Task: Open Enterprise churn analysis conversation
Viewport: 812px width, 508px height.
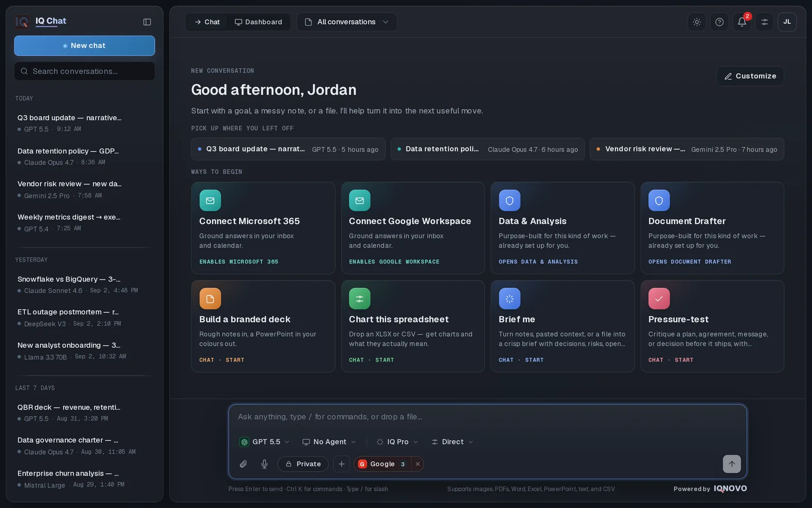Action: (x=85, y=479)
